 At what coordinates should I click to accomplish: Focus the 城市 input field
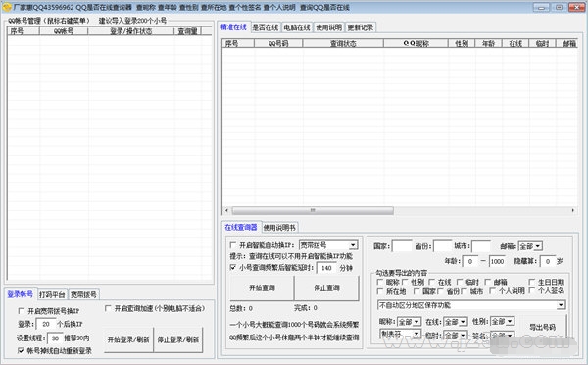point(481,246)
